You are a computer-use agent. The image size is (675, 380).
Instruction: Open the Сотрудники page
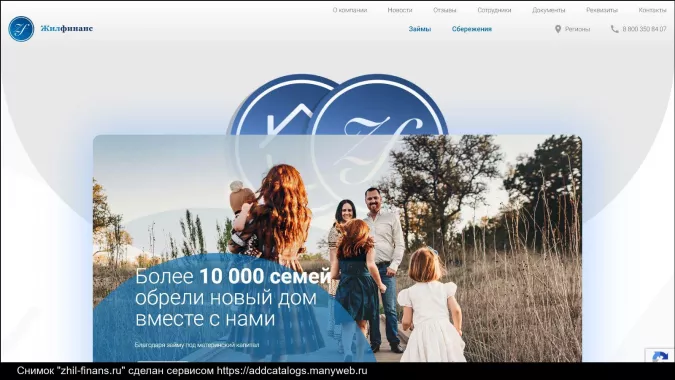pyautogui.click(x=494, y=10)
